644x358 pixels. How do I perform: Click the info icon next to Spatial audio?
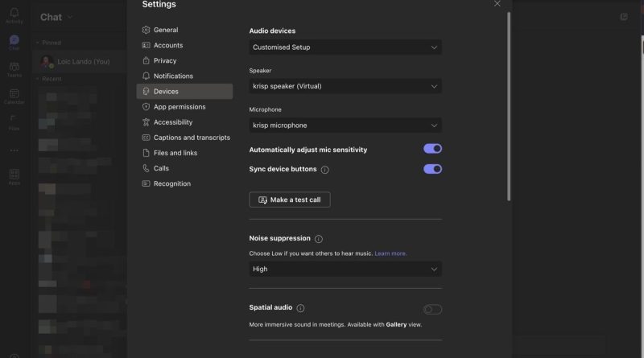(x=300, y=308)
